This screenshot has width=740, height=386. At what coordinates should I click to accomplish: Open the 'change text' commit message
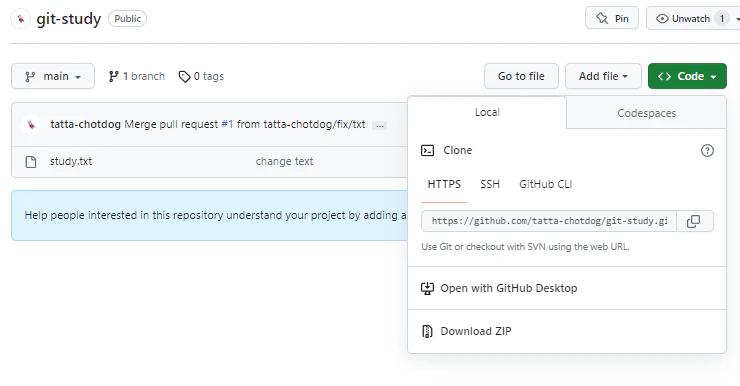pos(284,161)
